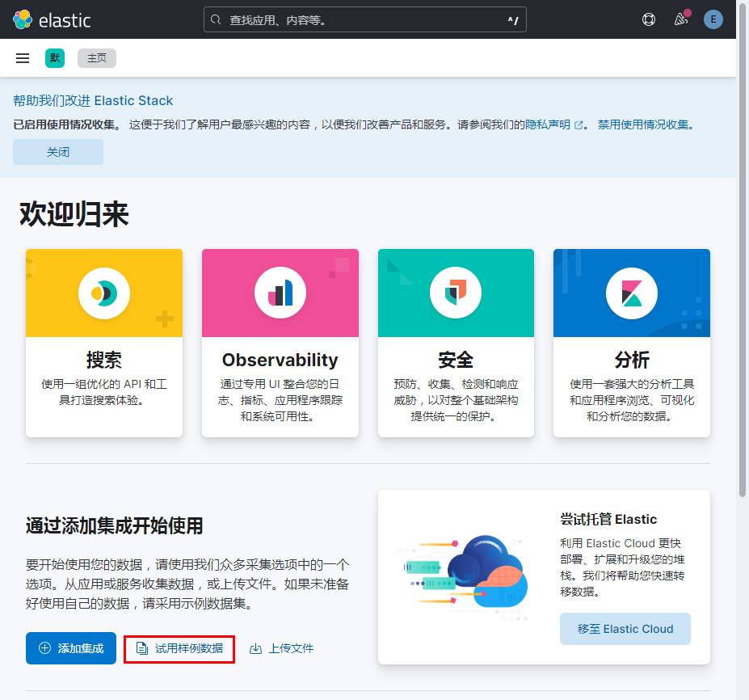This screenshot has width=749, height=700.
Task: Open the 搜索 card title
Action: tap(104, 360)
